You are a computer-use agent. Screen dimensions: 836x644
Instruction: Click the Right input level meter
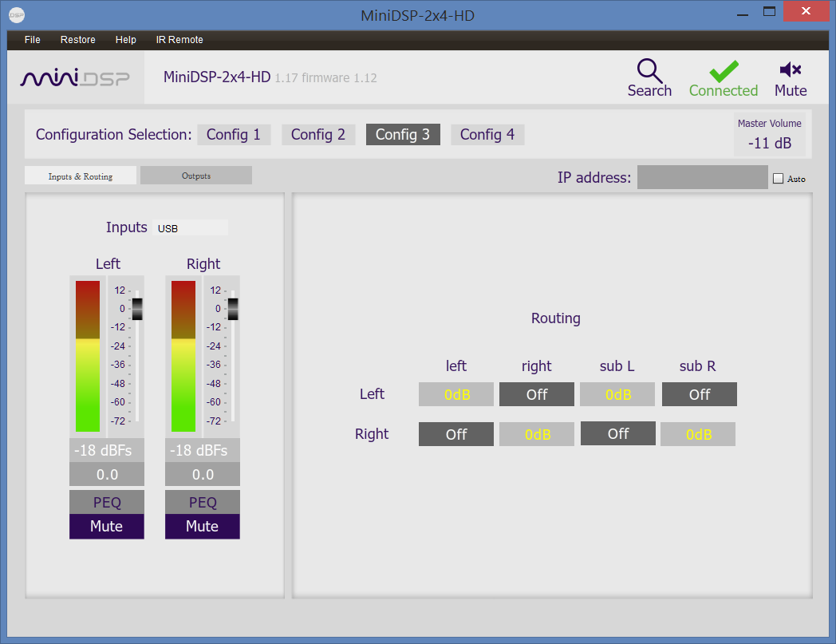(x=183, y=356)
